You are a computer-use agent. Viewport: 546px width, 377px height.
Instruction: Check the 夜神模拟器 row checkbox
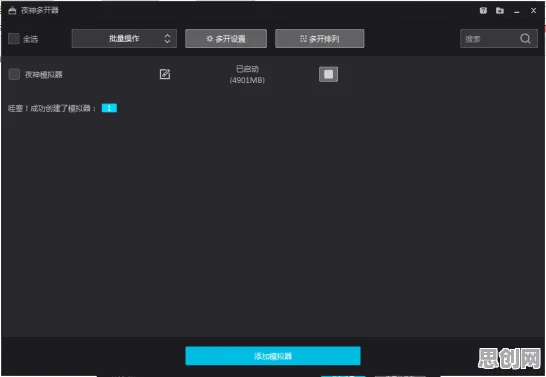14,74
